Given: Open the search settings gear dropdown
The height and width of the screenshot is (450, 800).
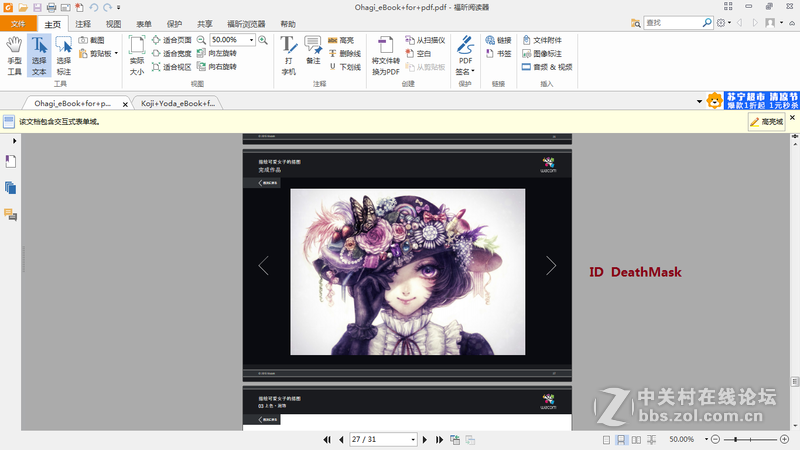Looking at the screenshot, I should [723, 22].
